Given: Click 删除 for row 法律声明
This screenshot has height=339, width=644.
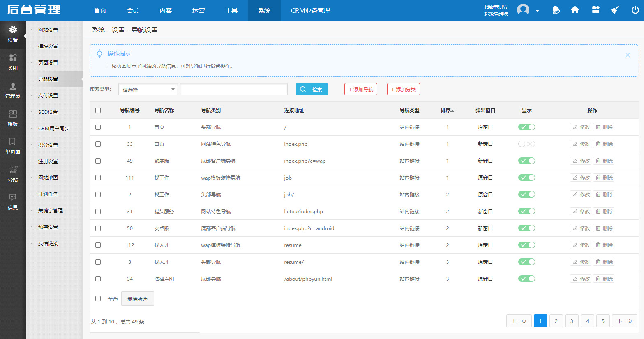Looking at the screenshot, I should coord(604,279).
